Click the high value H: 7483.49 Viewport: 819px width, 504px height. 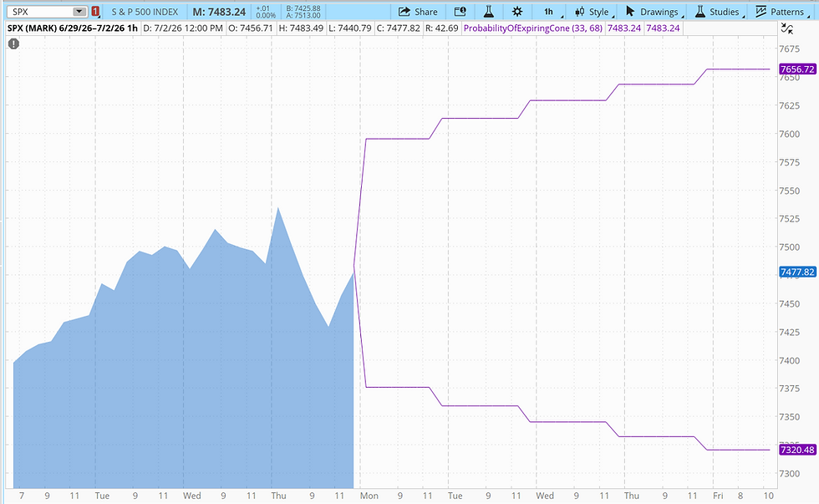pyautogui.click(x=301, y=28)
